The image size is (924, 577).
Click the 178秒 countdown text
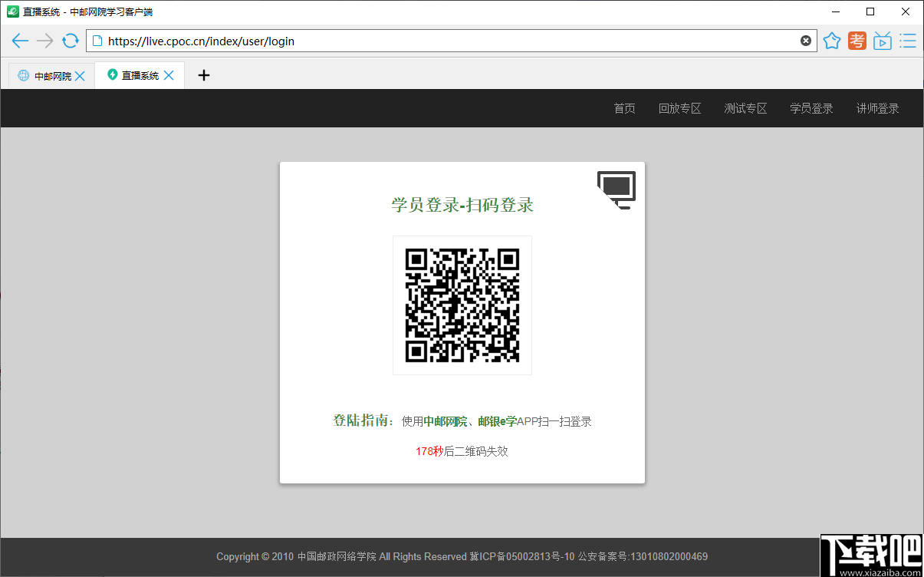pos(429,451)
